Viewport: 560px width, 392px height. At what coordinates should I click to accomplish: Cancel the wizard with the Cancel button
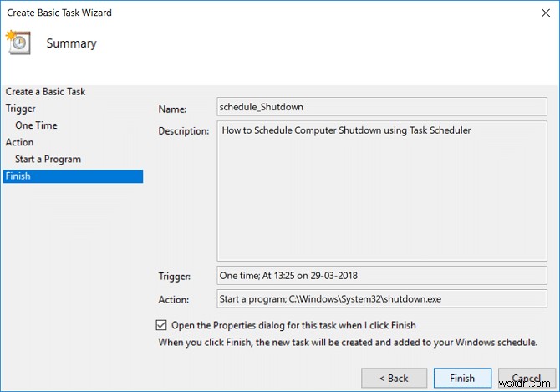pyautogui.click(x=527, y=379)
